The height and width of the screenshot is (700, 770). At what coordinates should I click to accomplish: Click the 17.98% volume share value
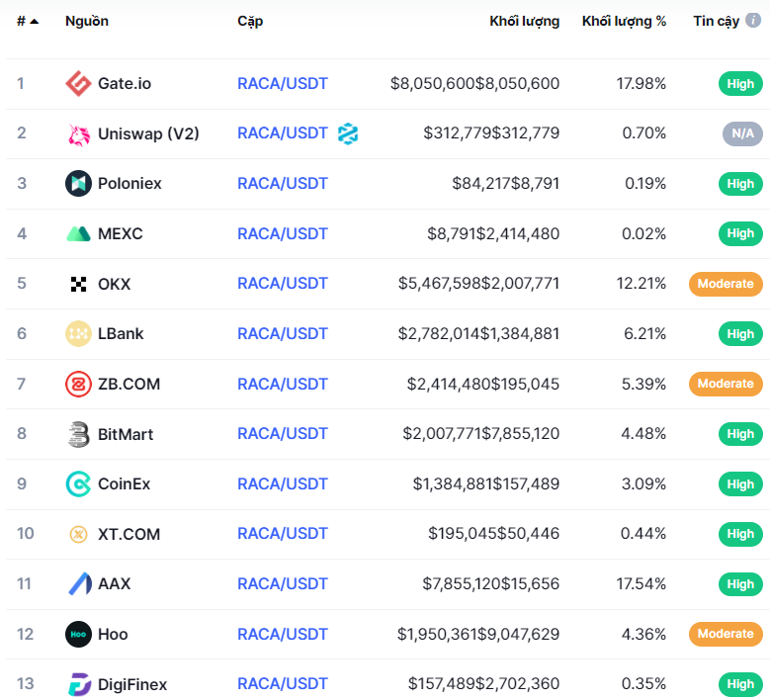click(642, 84)
